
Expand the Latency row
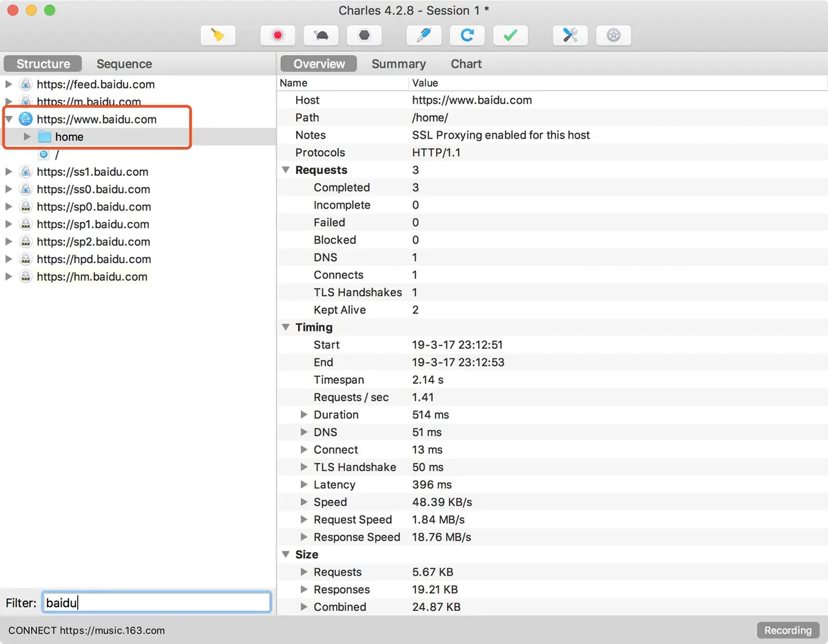coord(304,485)
